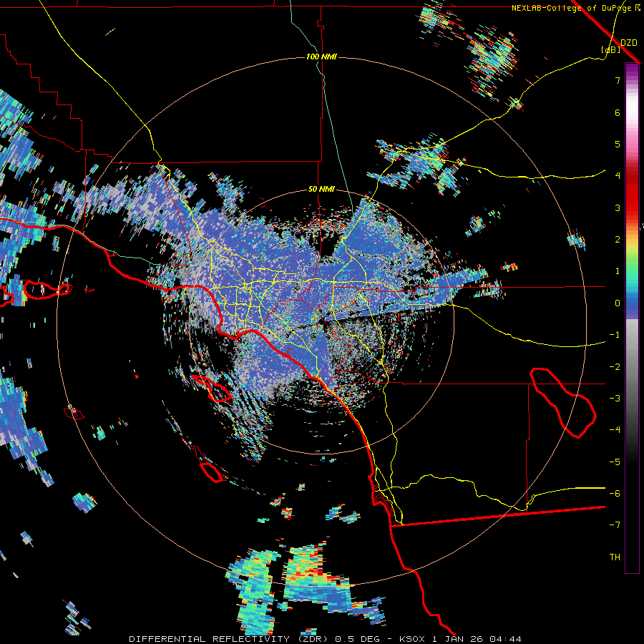Screen dimensions: 644x644
Task: Click the 2 value on color scale
Action: pyautogui.click(x=618, y=240)
